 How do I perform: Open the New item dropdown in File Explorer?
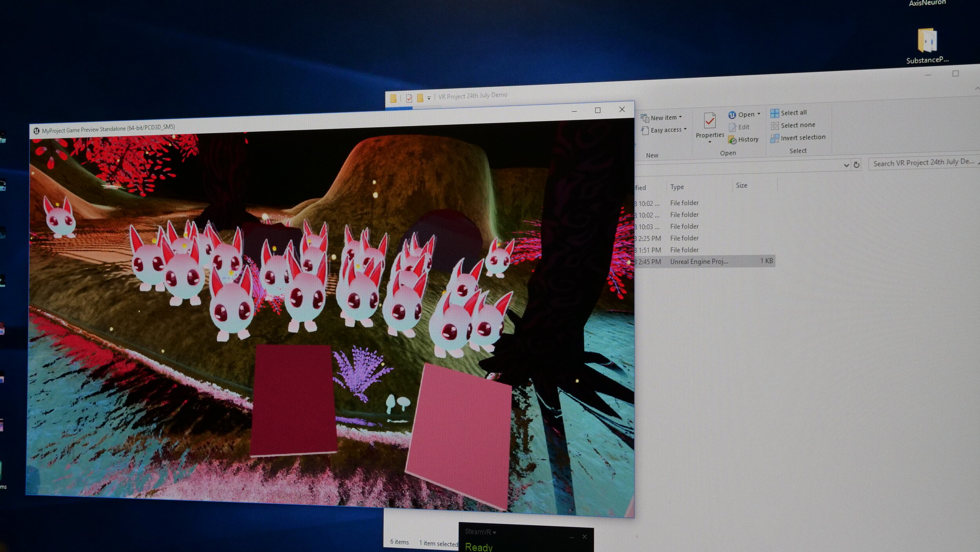pyautogui.click(x=662, y=117)
